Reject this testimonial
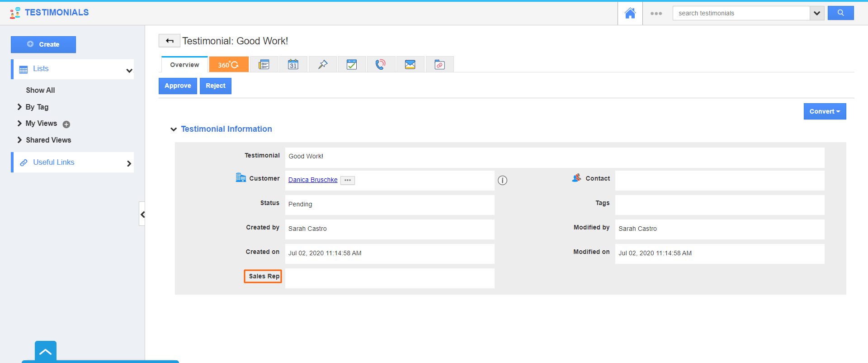 click(x=216, y=86)
